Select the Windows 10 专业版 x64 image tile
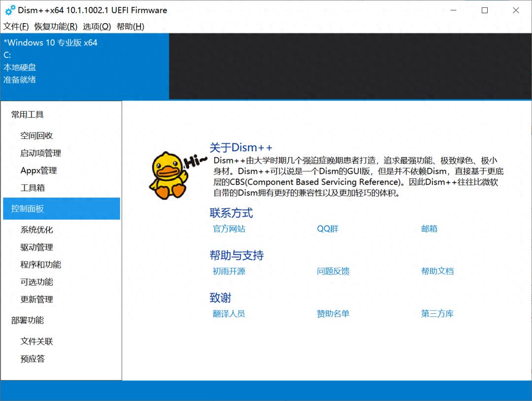The height and width of the screenshot is (401, 532). pyautogui.click(x=84, y=66)
